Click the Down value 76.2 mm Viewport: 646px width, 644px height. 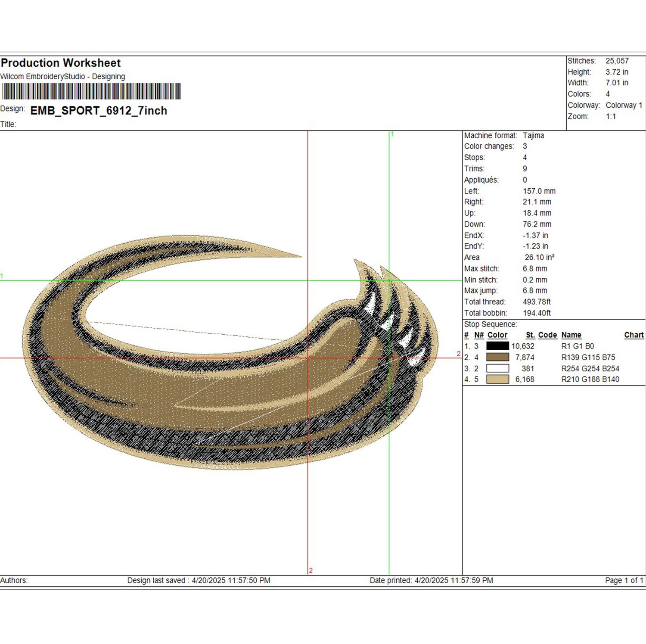click(x=537, y=224)
